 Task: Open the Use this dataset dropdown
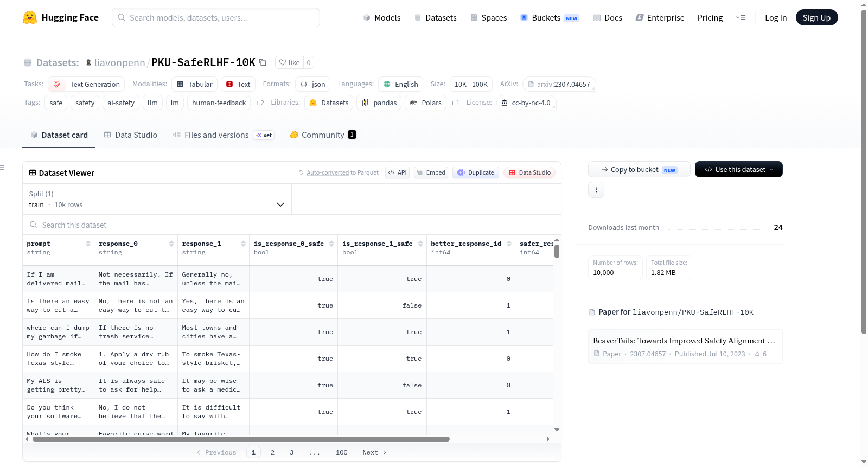coord(739,169)
